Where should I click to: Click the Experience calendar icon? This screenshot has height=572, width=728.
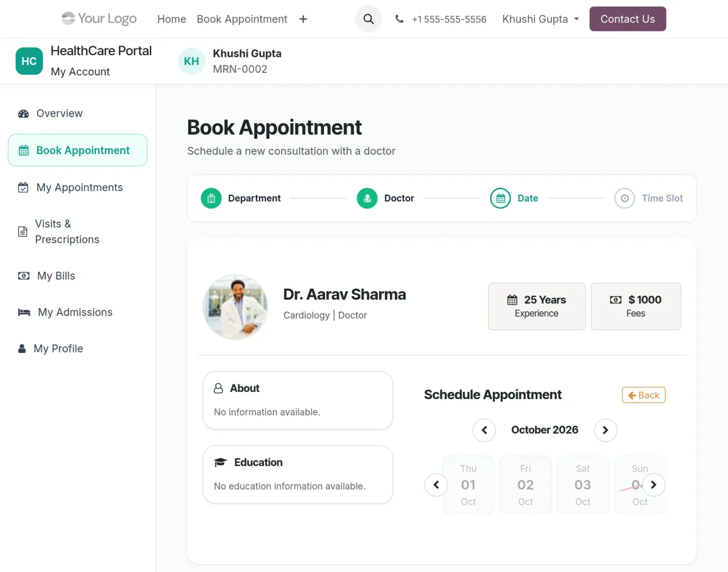513,300
